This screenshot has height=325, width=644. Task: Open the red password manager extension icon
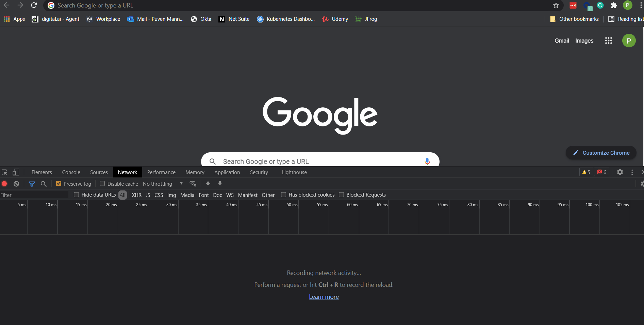[x=573, y=5]
